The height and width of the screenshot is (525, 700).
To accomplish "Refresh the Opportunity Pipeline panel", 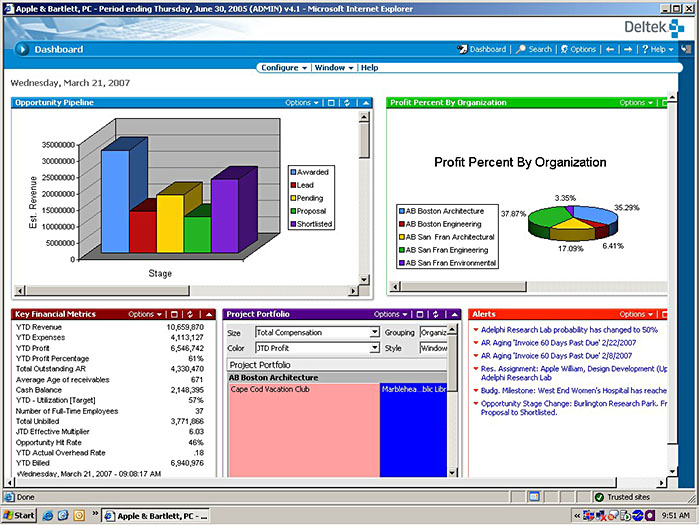I will pos(347,103).
